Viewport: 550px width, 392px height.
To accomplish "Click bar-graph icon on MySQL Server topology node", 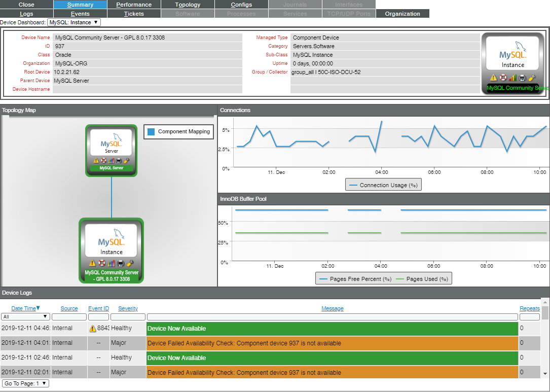I will point(112,161).
